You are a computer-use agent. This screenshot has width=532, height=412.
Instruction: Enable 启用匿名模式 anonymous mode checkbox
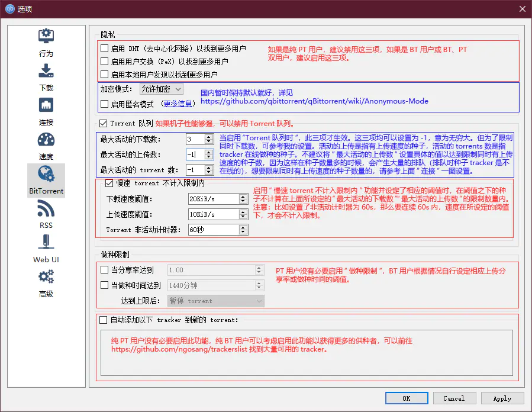click(105, 104)
